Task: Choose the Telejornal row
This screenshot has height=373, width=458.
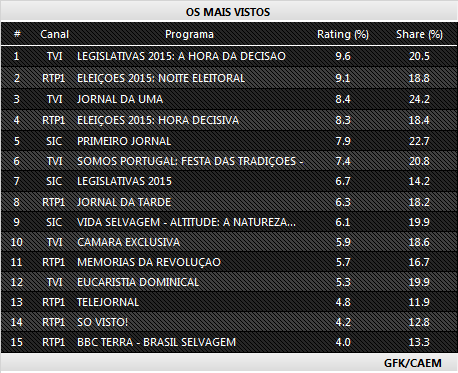Action: [x=229, y=302]
